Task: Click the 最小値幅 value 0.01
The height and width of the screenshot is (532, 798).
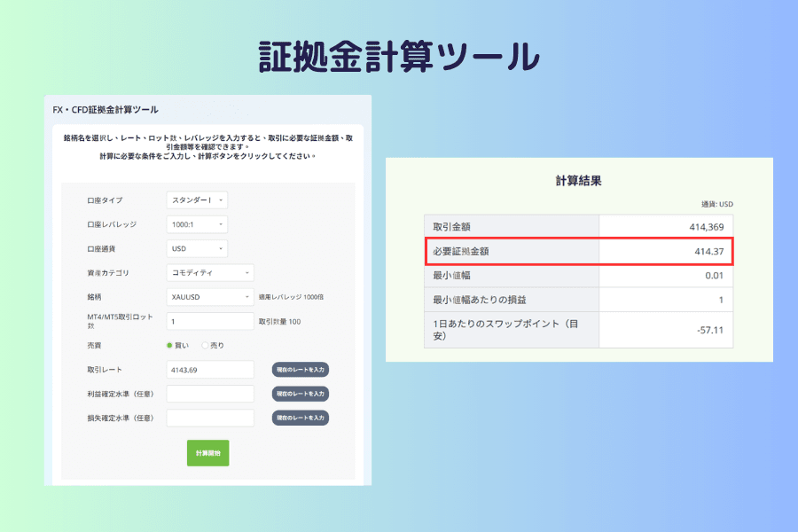Action: (x=714, y=276)
